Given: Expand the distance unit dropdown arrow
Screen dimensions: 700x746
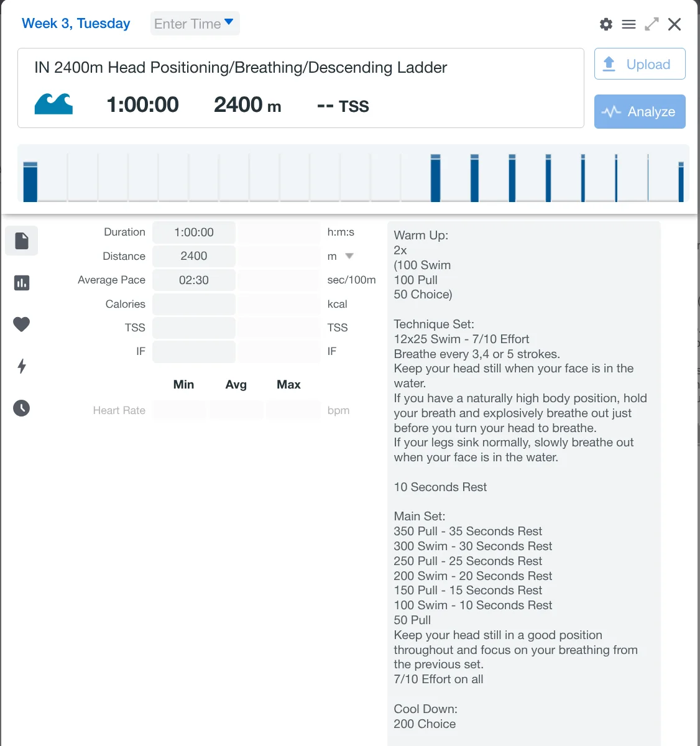Looking at the screenshot, I should [x=349, y=256].
